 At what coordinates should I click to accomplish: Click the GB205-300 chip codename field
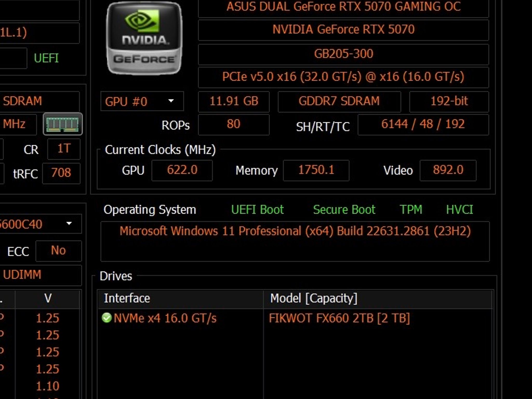pyautogui.click(x=343, y=54)
